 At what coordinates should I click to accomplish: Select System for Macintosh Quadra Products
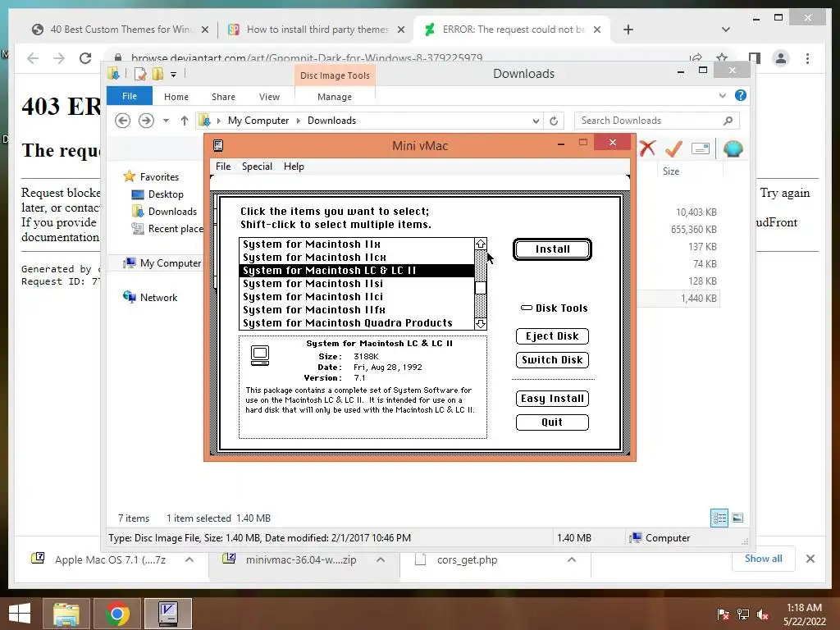pos(356,323)
